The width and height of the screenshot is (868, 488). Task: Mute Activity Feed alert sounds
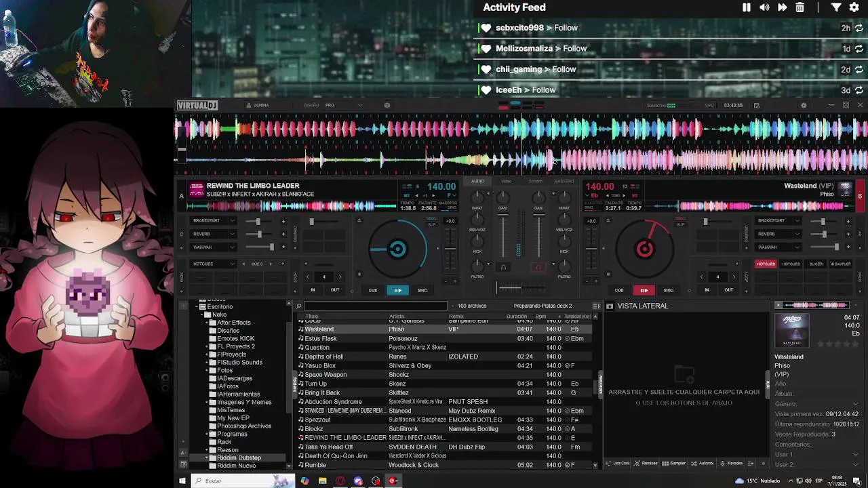[x=764, y=7]
